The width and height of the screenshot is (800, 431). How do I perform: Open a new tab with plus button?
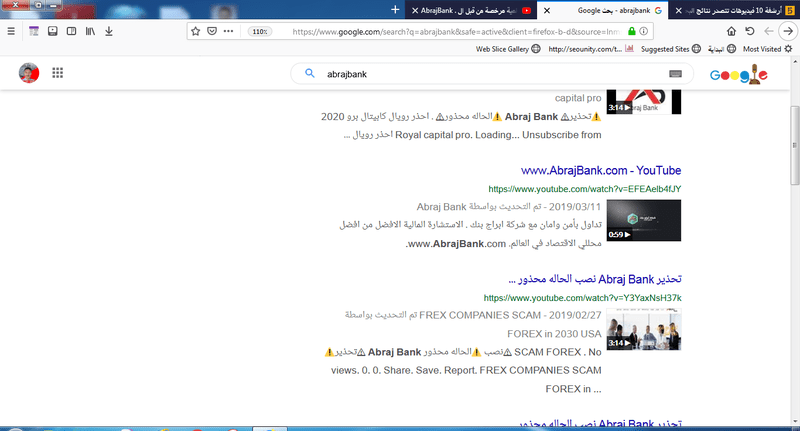(395, 10)
